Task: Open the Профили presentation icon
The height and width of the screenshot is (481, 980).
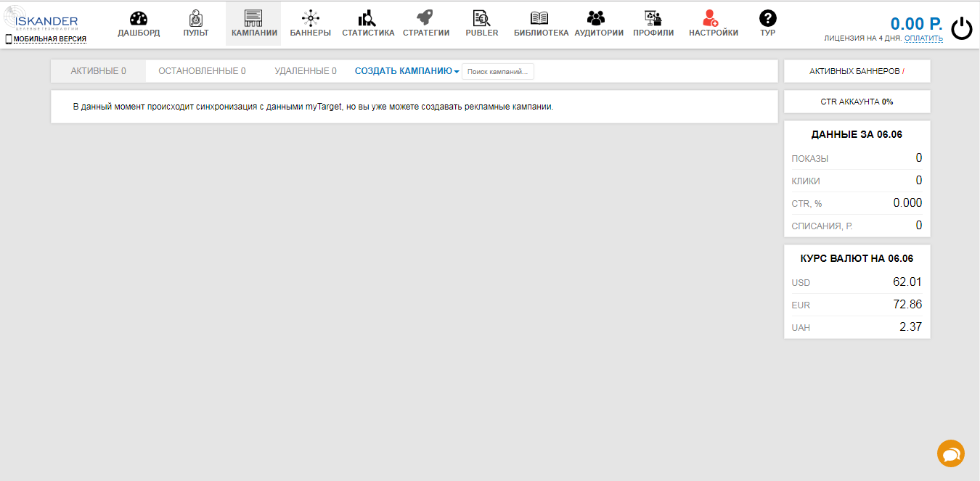Action: (x=653, y=18)
